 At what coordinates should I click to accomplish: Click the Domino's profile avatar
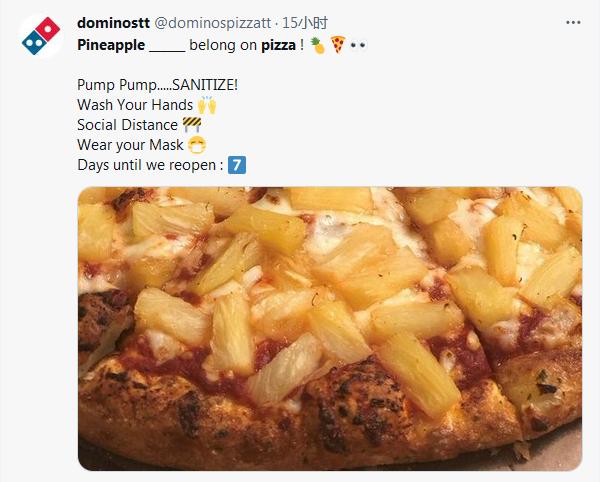[x=39, y=36]
